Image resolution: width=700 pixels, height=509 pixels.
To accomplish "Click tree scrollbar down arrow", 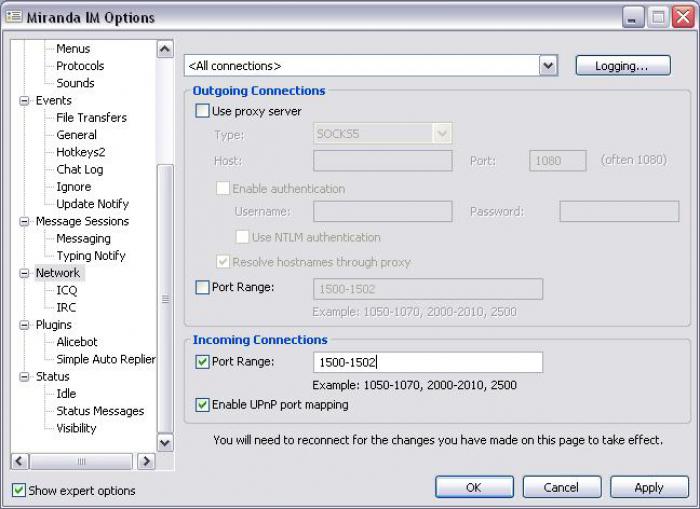I will click(x=165, y=443).
